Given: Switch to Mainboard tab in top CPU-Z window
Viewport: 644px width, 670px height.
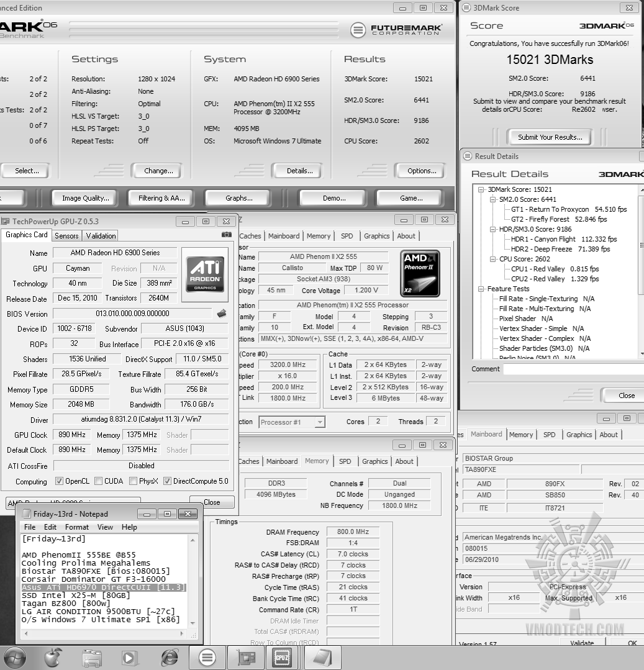Looking at the screenshot, I should click(x=284, y=236).
